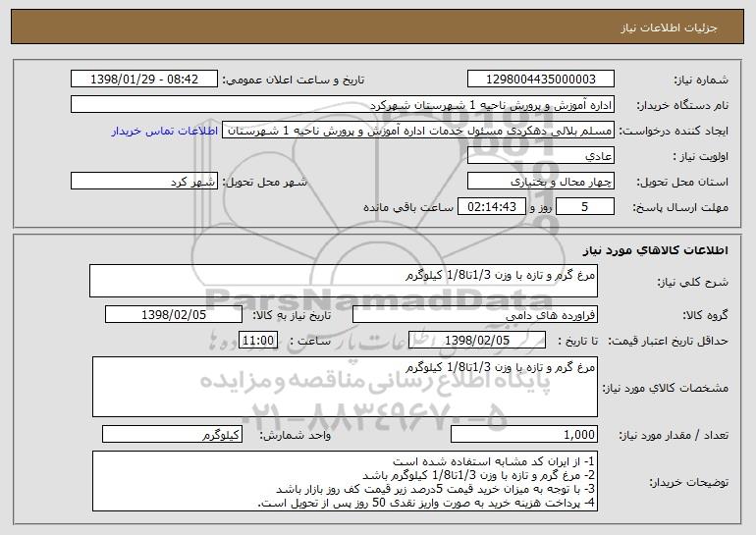
Task: Click the تعداد / مقدار مورد نیاز label
Action: 674,435
